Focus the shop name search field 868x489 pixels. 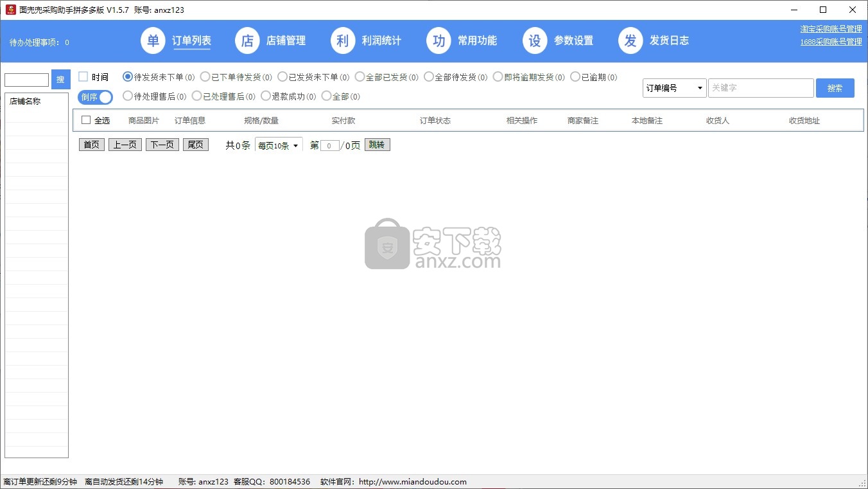pyautogui.click(x=27, y=80)
